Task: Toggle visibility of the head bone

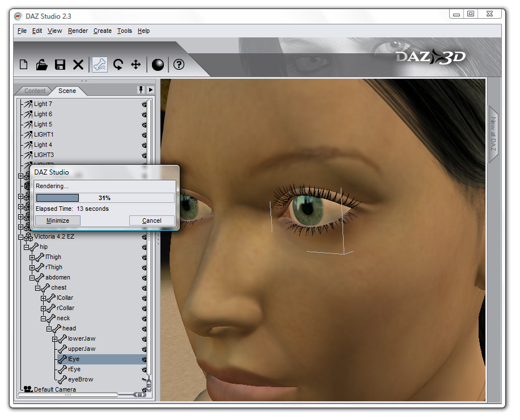Action: (x=144, y=329)
